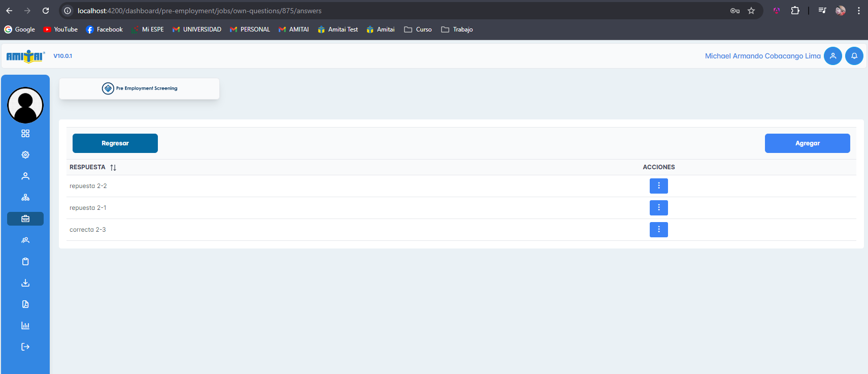Open actions menu for repuesta 2-1
This screenshot has width=868, height=374.
coord(658,208)
